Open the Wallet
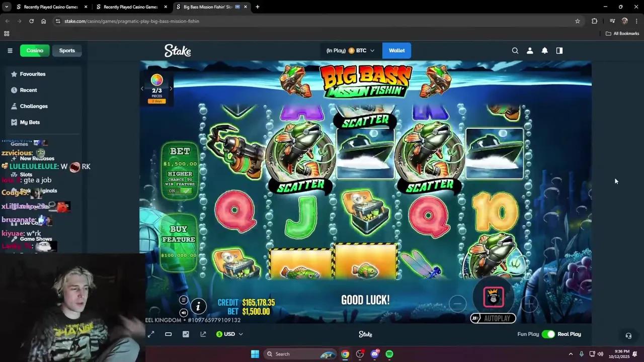This screenshot has width=644, height=362. (396, 50)
